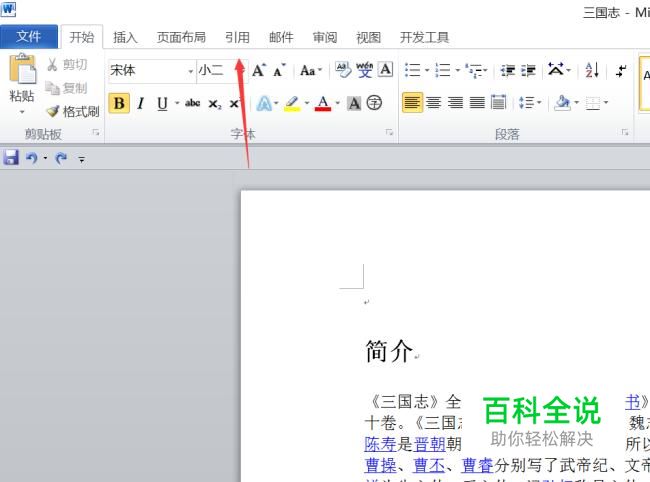650x482 pixels.
Task: Open the 剪贴板 clipboard pane launcher
Action: click(x=96, y=132)
